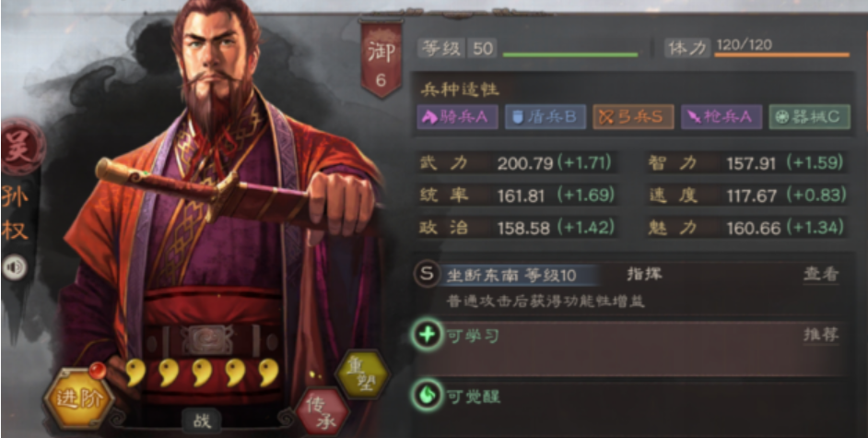Tap the 吴 faction emblem
The image size is (868, 438).
(x=21, y=147)
